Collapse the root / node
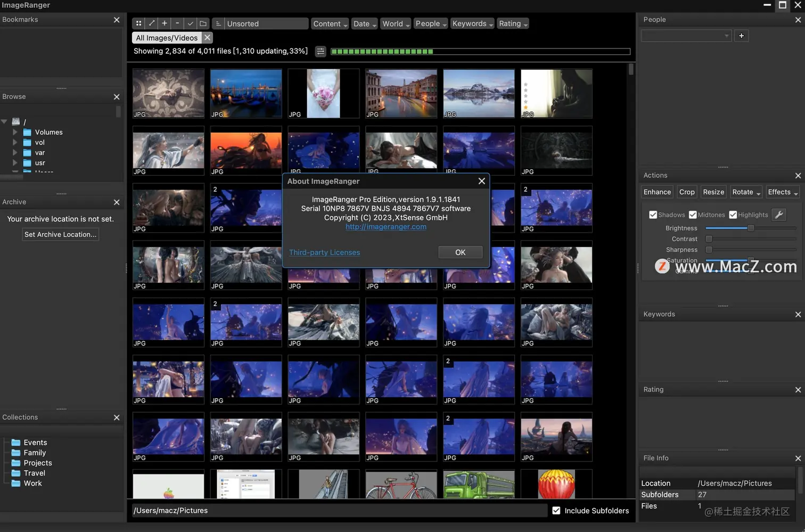 point(4,121)
